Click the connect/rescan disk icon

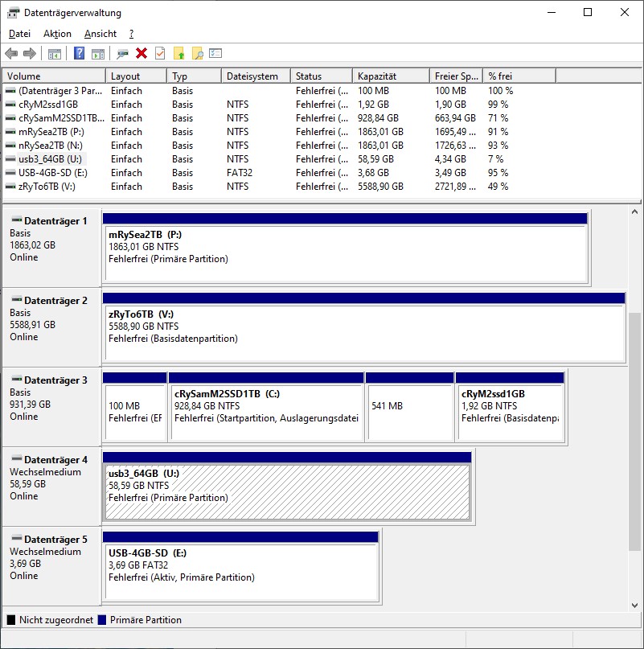[x=122, y=53]
